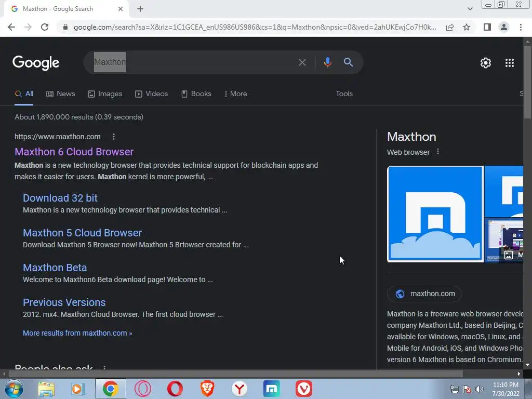Viewport: 532px width, 399px height.
Task: Open the Windows Start button
Action: pos(14,389)
